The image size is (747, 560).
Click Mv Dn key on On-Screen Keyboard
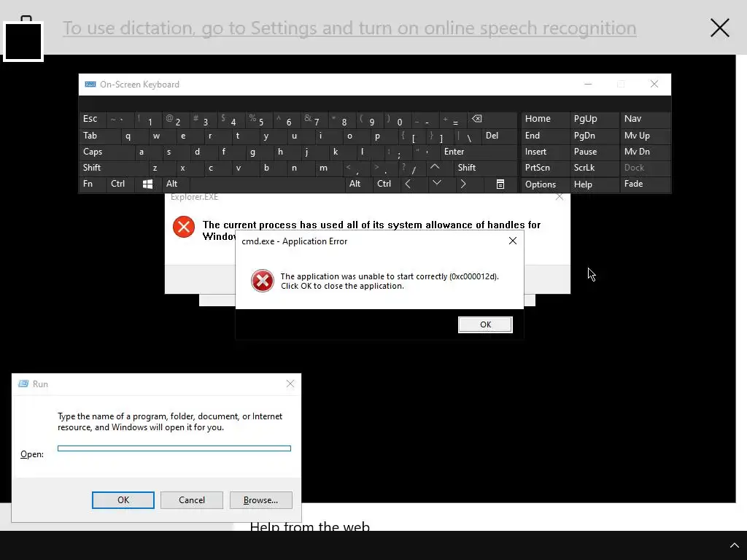pyautogui.click(x=645, y=152)
